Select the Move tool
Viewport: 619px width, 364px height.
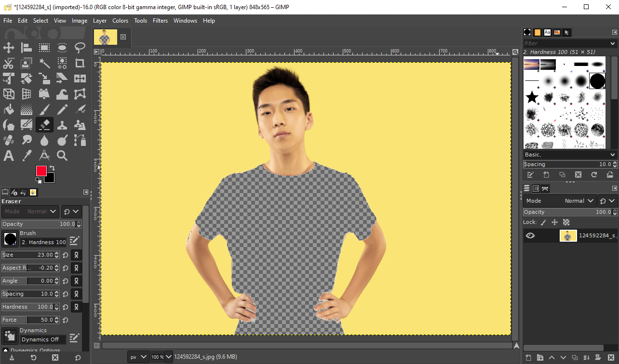pyautogui.click(x=9, y=48)
